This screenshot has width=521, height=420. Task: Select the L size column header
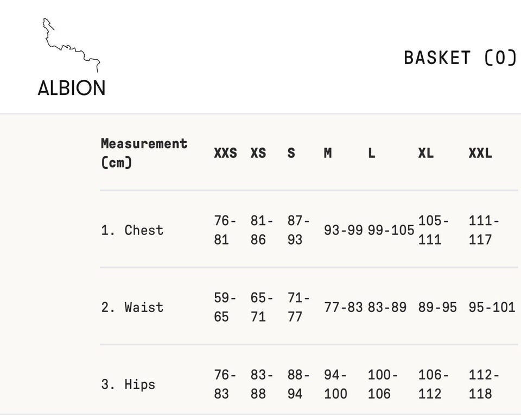point(372,153)
